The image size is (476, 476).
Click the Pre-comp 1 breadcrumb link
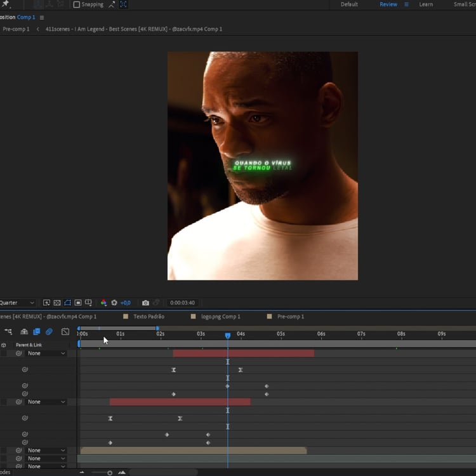tap(16, 29)
